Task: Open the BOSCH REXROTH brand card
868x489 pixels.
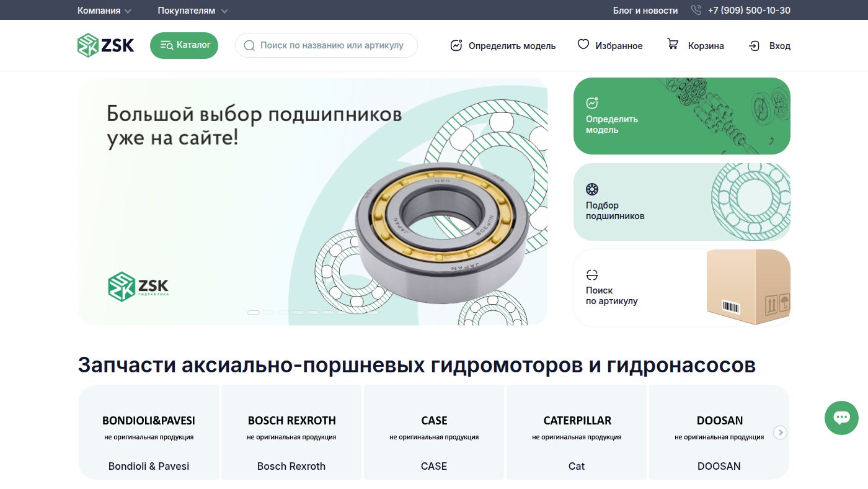Action: 291,432
